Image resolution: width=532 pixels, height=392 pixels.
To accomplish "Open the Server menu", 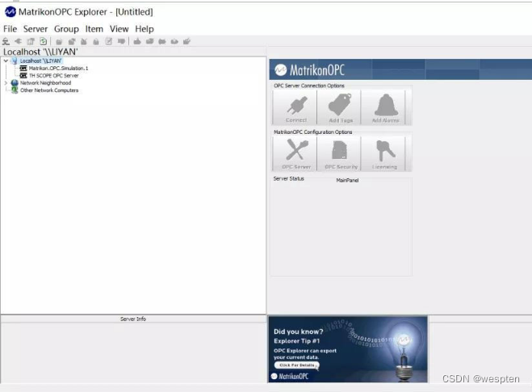I will coord(36,29).
